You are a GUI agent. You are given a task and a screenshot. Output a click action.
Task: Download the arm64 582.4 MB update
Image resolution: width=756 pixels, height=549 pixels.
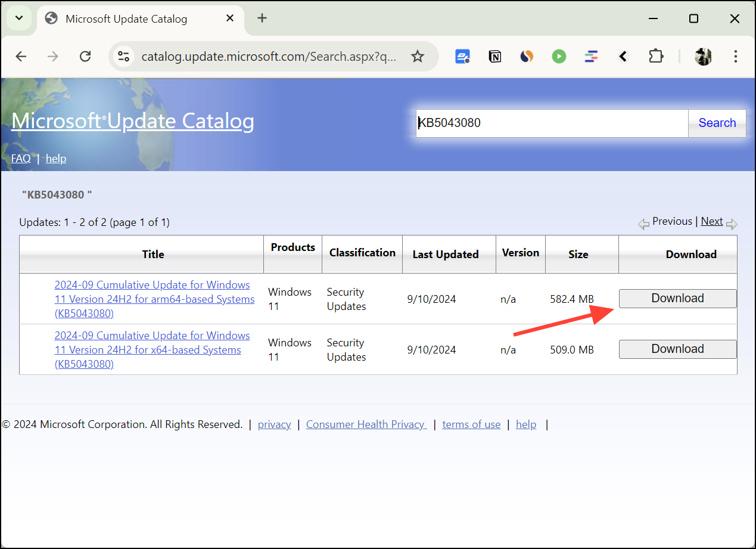(x=678, y=299)
